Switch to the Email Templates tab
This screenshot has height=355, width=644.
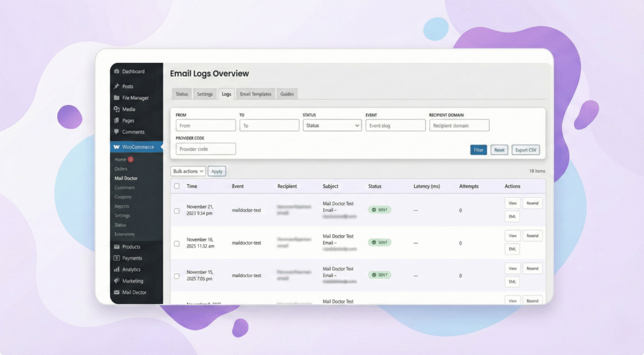tap(255, 94)
